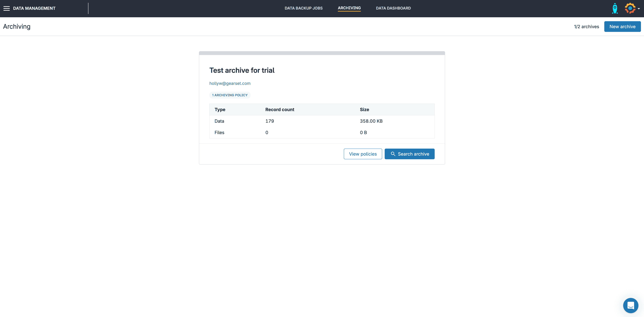
Task: Select the Archiving tab
Action: pos(349,8)
